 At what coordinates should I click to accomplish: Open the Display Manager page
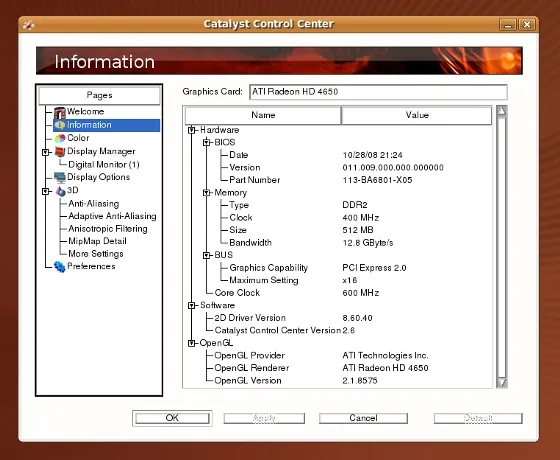point(101,152)
